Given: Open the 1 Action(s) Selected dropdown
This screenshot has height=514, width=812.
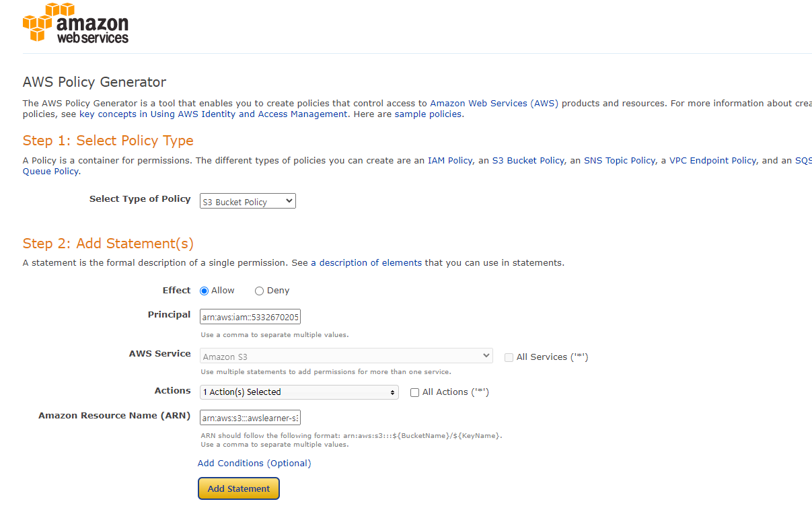Looking at the screenshot, I should point(299,392).
